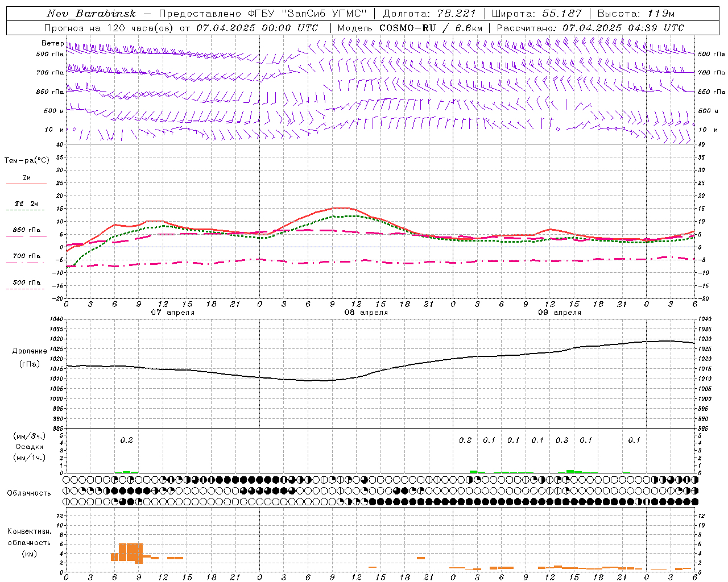Click the '08 апреля' date label
The width and height of the screenshot is (728, 582).
tap(366, 313)
